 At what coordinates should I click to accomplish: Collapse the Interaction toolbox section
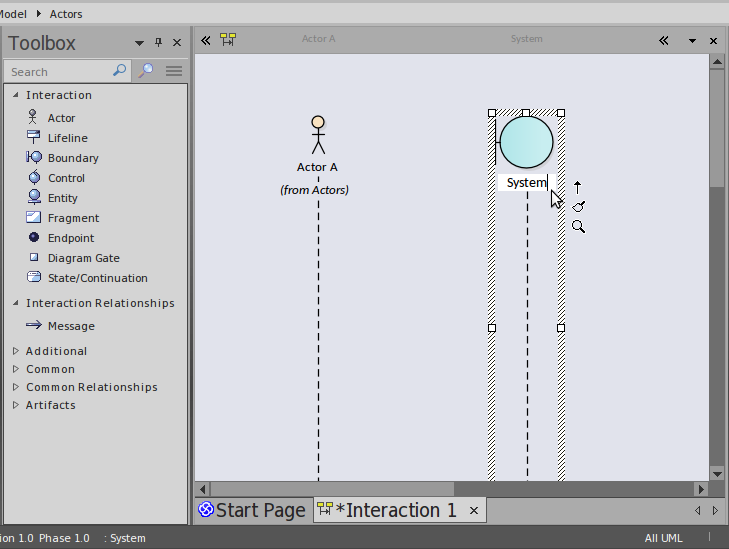[x=16, y=95]
